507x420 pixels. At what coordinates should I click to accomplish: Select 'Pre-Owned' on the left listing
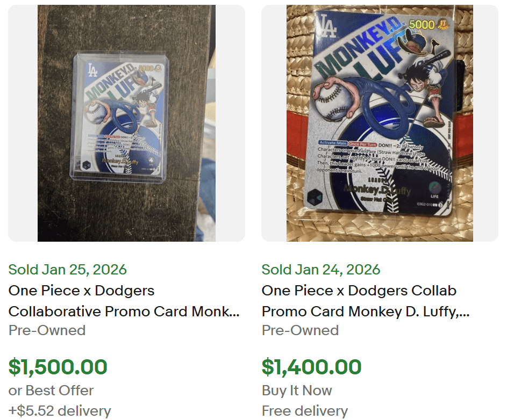pyautogui.click(x=46, y=331)
